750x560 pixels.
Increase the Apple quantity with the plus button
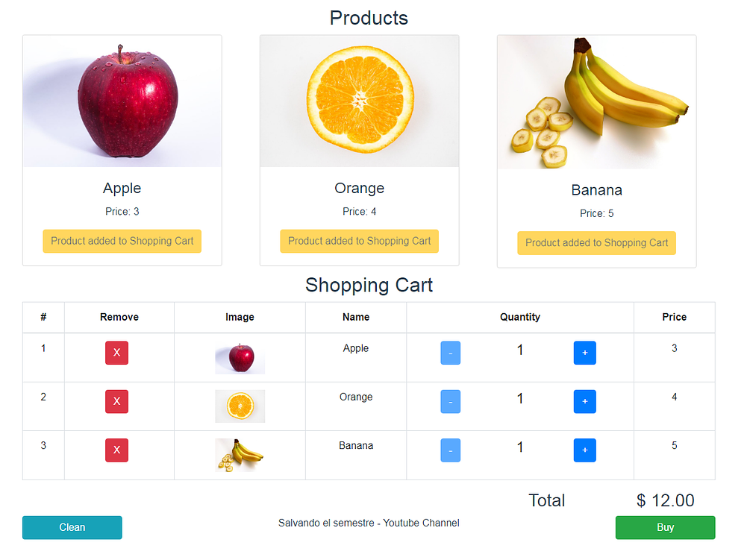(584, 352)
